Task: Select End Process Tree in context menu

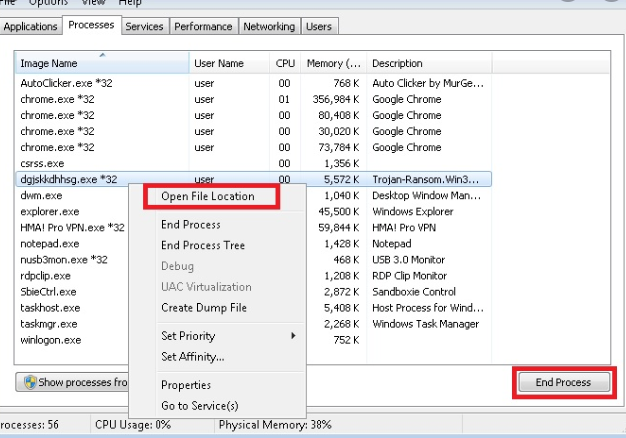Action: coord(203,245)
